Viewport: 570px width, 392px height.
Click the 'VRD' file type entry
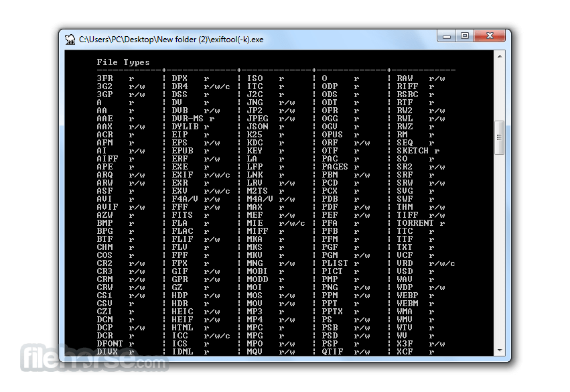(x=405, y=263)
